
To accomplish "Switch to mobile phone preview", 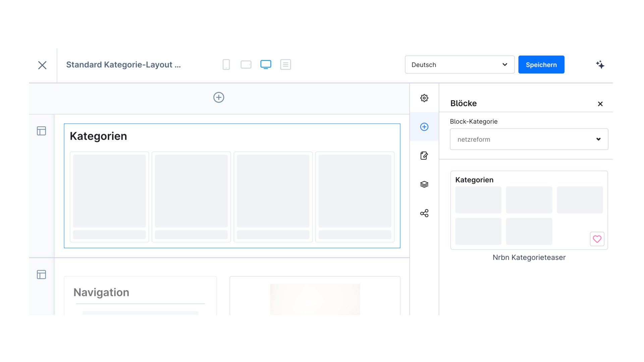I will [x=226, y=64].
